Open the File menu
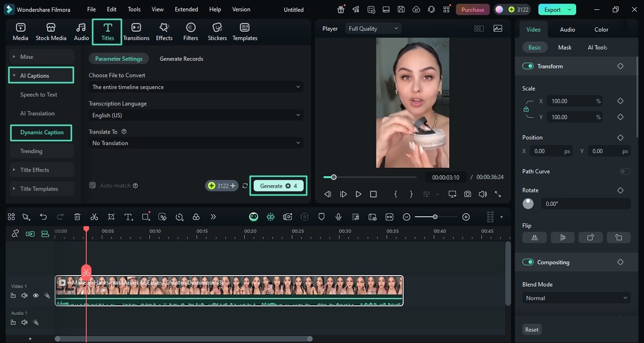 click(92, 9)
